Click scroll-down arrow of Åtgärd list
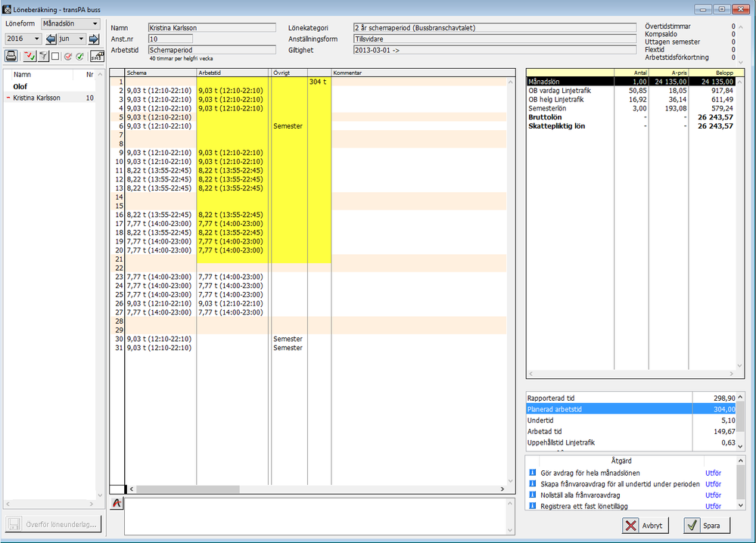Screen dimensions: 756x543 point(741,505)
